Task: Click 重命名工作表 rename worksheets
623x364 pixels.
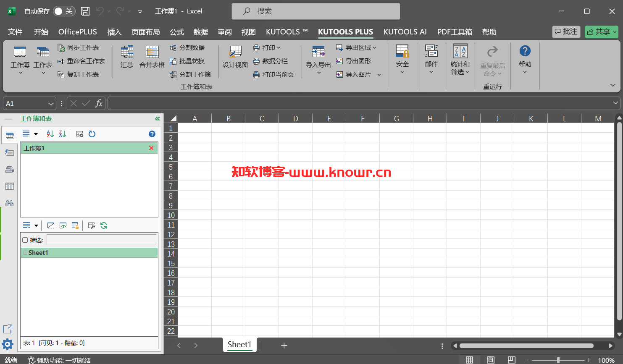Action: [81, 61]
